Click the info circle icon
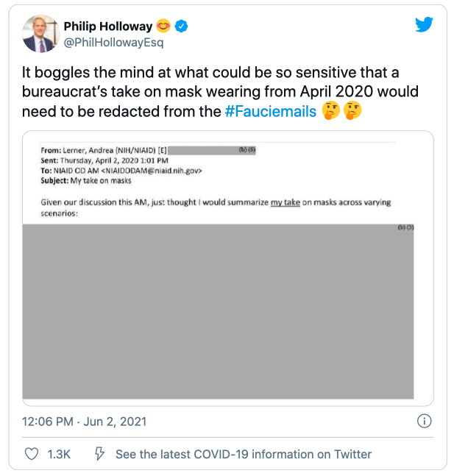This screenshot has height=476, width=454. (x=424, y=421)
